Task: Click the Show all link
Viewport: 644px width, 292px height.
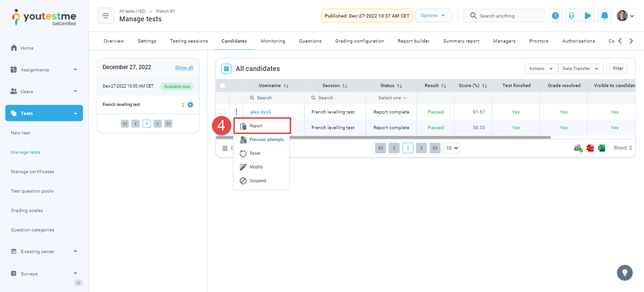Action: click(x=184, y=68)
